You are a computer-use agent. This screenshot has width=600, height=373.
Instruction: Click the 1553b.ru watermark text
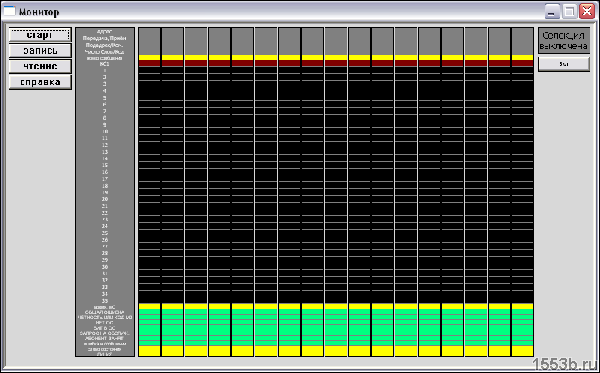(565, 365)
